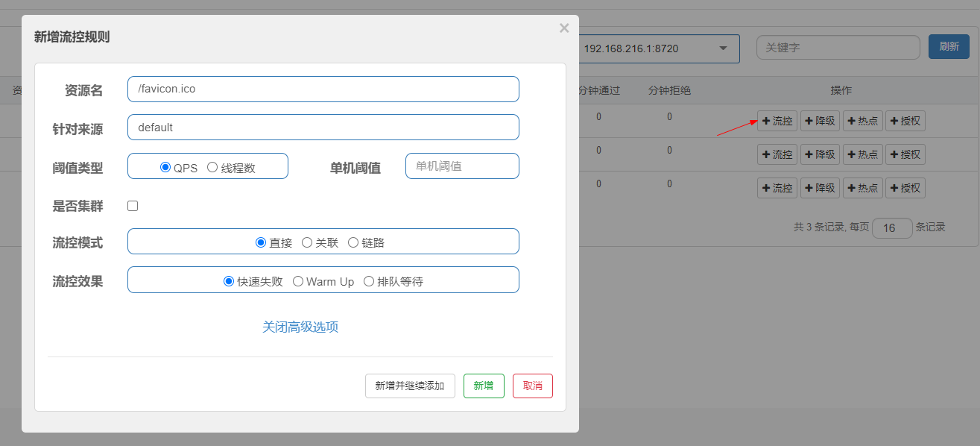Click the 流控模式 label
Screen dimensions: 980x446
click(78, 242)
